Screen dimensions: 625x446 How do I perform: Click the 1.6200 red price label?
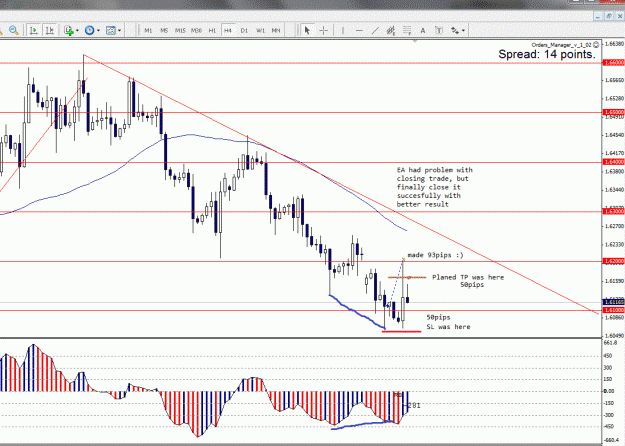click(x=614, y=261)
